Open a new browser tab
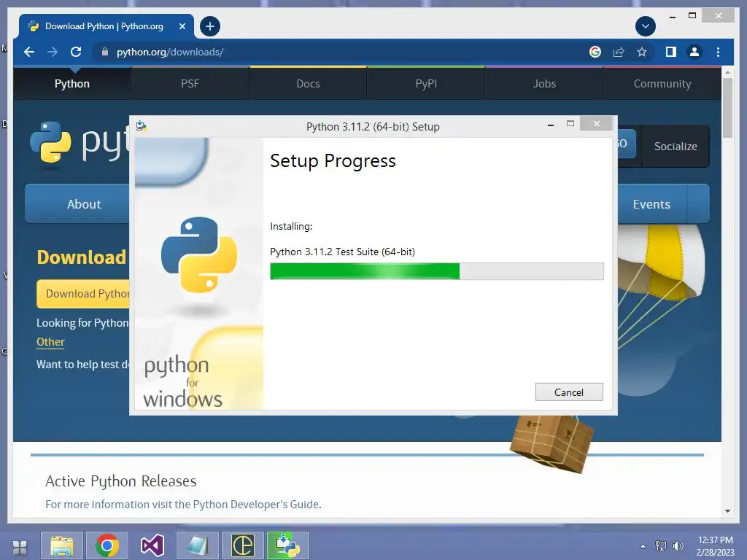The image size is (747, 560). click(209, 26)
